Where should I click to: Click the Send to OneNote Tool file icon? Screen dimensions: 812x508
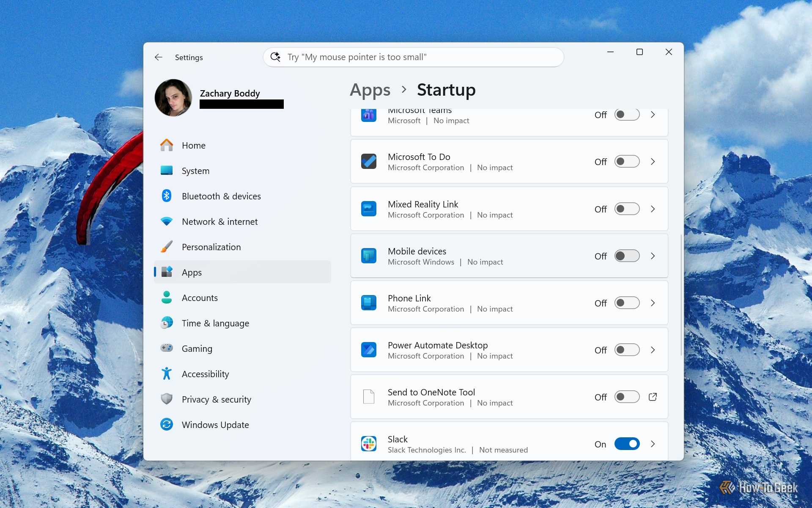click(x=369, y=397)
